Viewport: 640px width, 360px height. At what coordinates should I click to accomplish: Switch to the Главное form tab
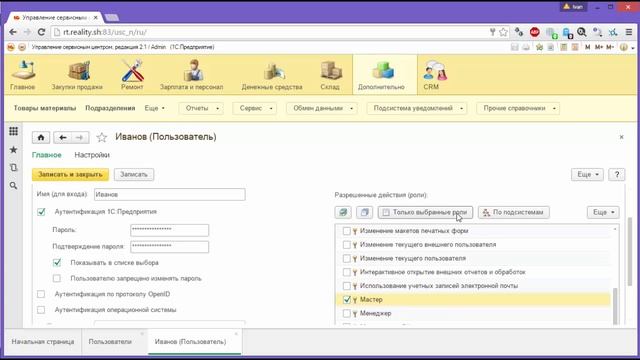click(x=47, y=155)
